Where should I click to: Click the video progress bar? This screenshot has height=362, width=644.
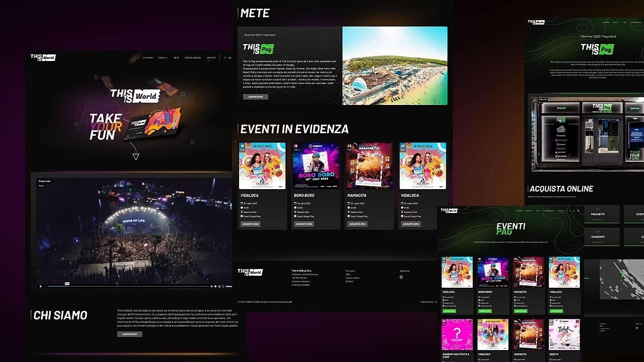click(x=126, y=286)
